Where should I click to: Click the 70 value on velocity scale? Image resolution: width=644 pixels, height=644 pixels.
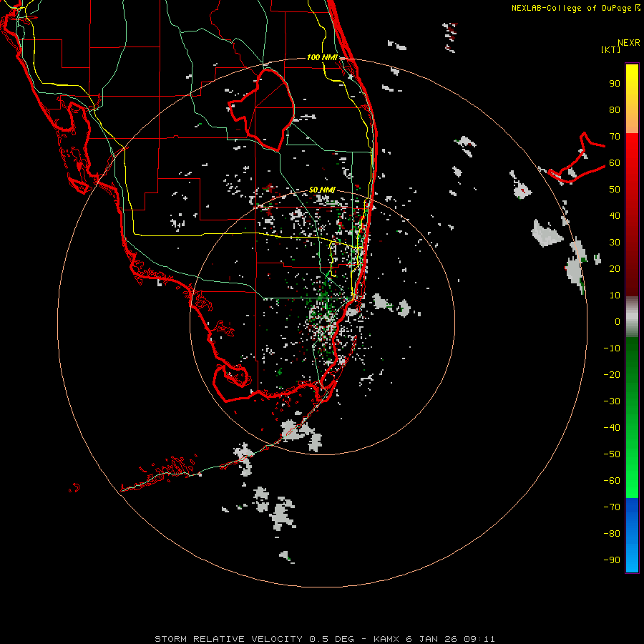point(615,137)
